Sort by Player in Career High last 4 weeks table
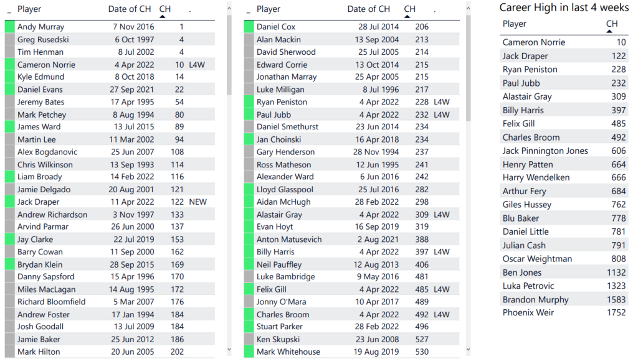 tap(515, 24)
